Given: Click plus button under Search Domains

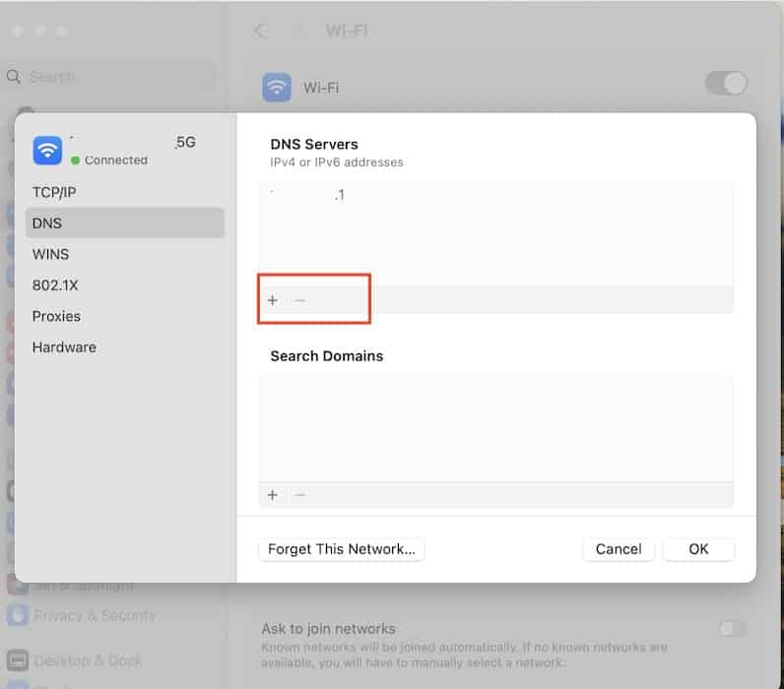Looking at the screenshot, I should point(273,495).
